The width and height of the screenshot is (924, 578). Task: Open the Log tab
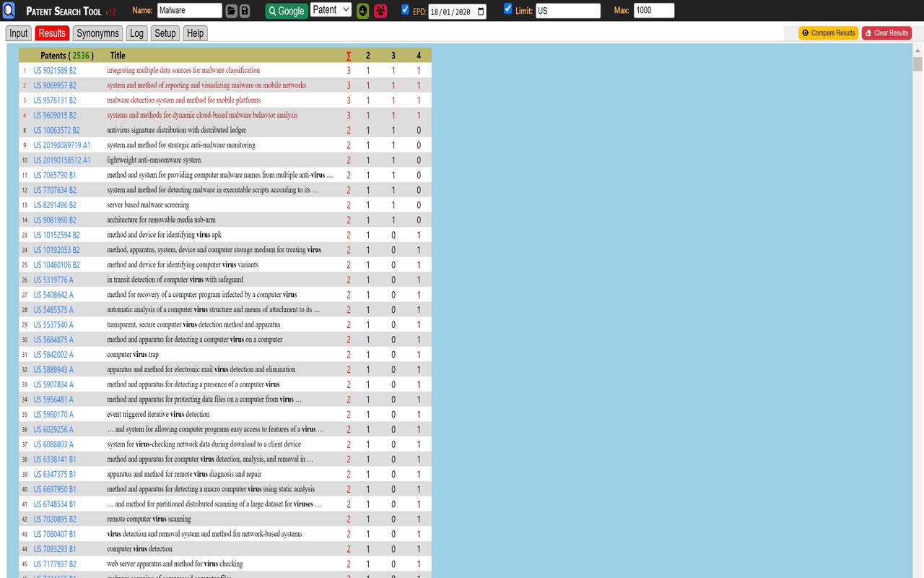[136, 33]
